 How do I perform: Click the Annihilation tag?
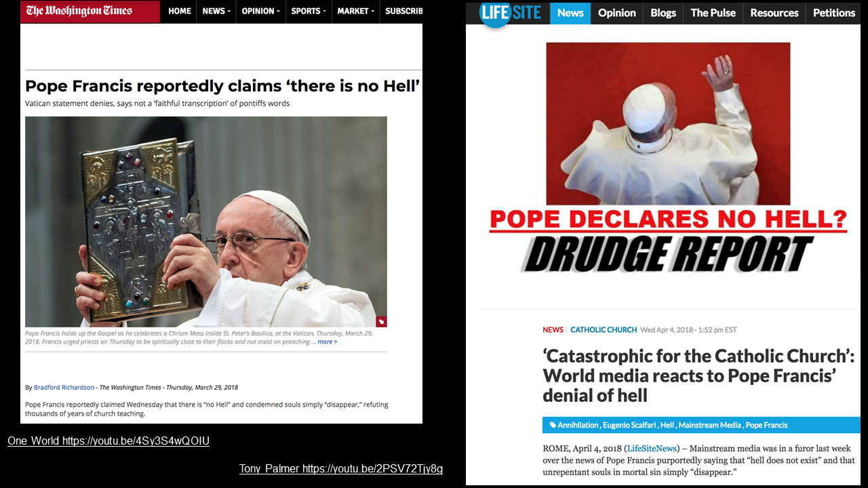click(578, 425)
